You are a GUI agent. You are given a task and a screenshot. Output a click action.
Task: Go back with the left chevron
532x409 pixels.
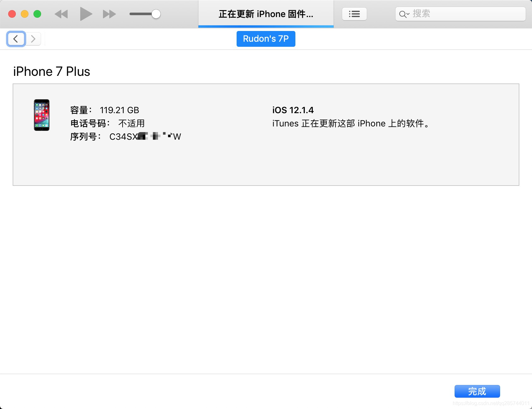(x=16, y=39)
